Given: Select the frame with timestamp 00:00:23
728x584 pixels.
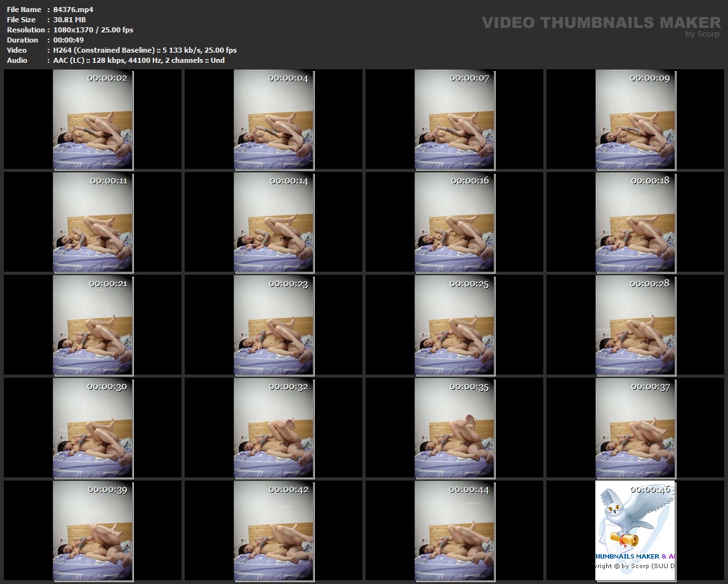Looking at the screenshot, I should pos(274,326).
